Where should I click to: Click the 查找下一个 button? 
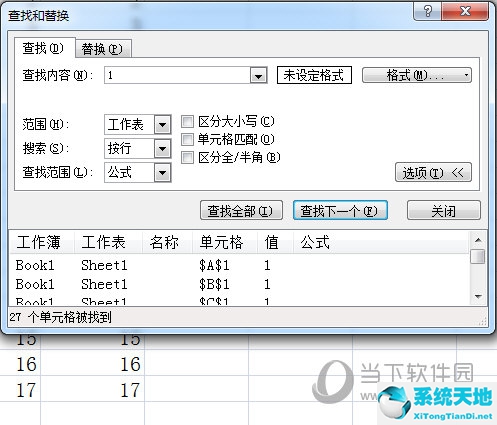[x=340, y=210]
